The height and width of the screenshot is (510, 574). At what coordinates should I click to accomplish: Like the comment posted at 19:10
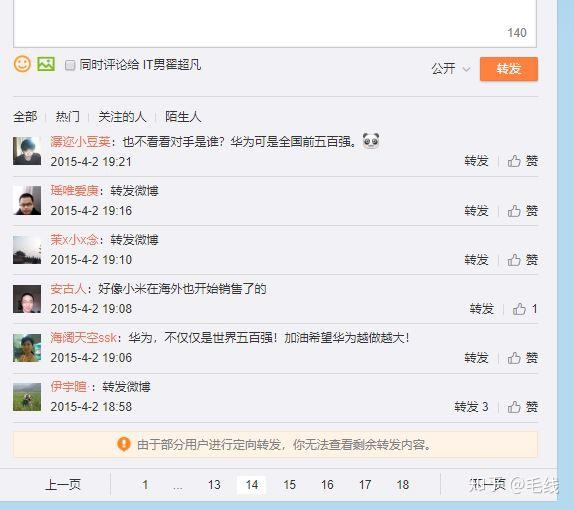click(x=522, y=260)
